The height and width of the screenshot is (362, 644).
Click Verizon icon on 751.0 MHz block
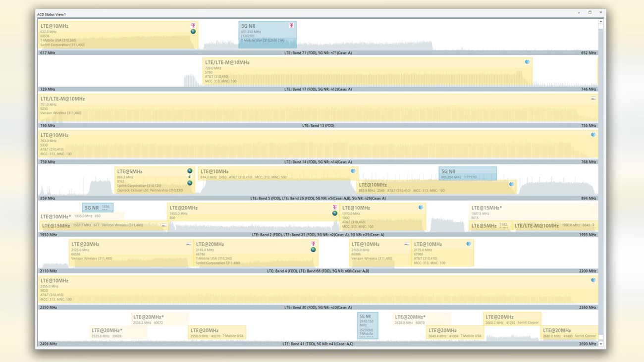(x=593, y=99)
